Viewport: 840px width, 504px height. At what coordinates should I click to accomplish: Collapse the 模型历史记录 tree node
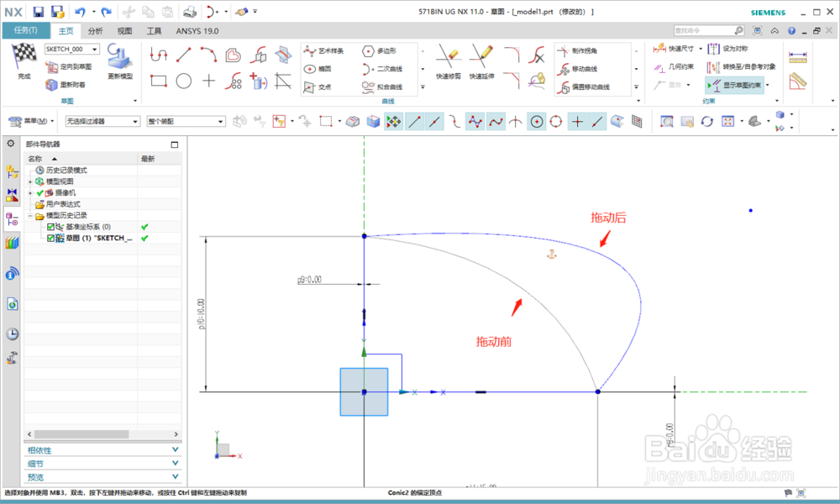30,215
